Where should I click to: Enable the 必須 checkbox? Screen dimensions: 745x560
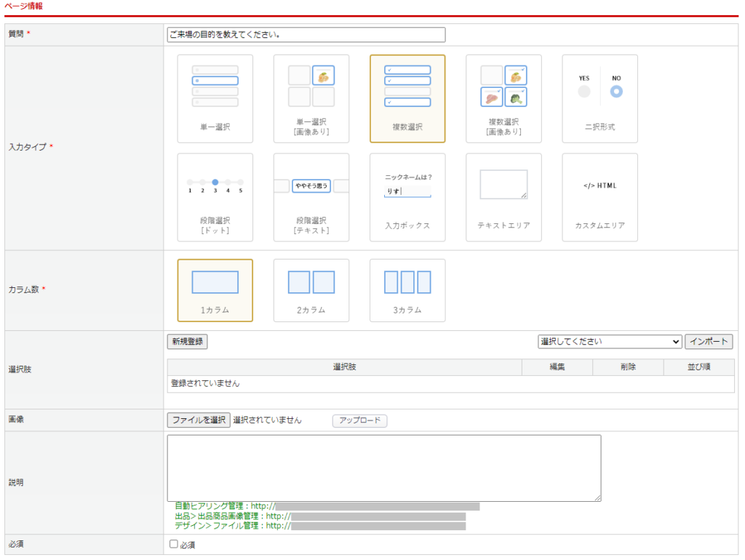pos(173,544)
